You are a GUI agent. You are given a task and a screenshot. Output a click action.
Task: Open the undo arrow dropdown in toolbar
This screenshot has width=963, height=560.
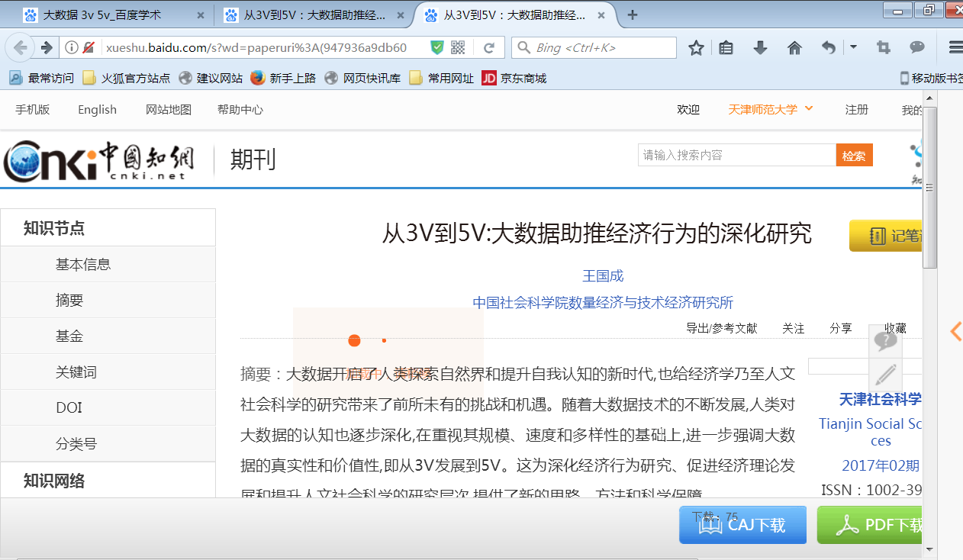click(x=853, y=47)
